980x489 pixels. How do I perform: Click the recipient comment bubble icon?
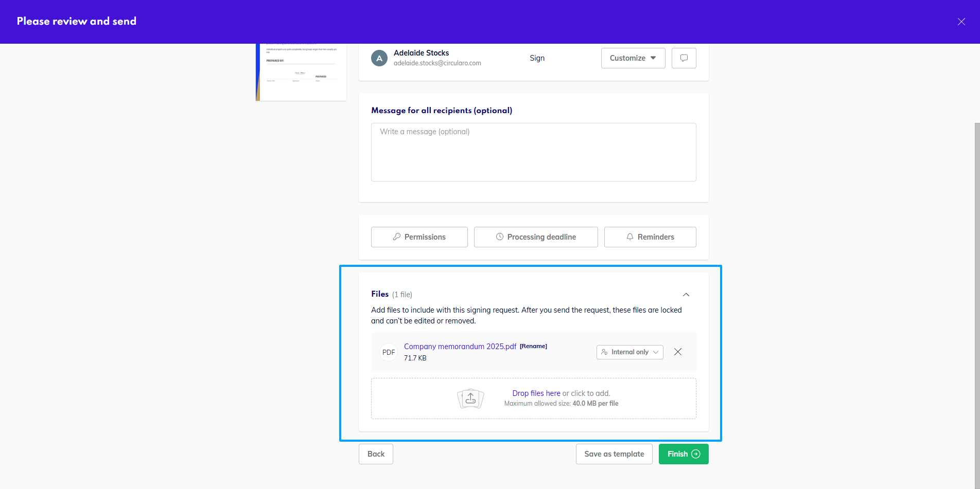pyautogui.click(x=684, y=58)
